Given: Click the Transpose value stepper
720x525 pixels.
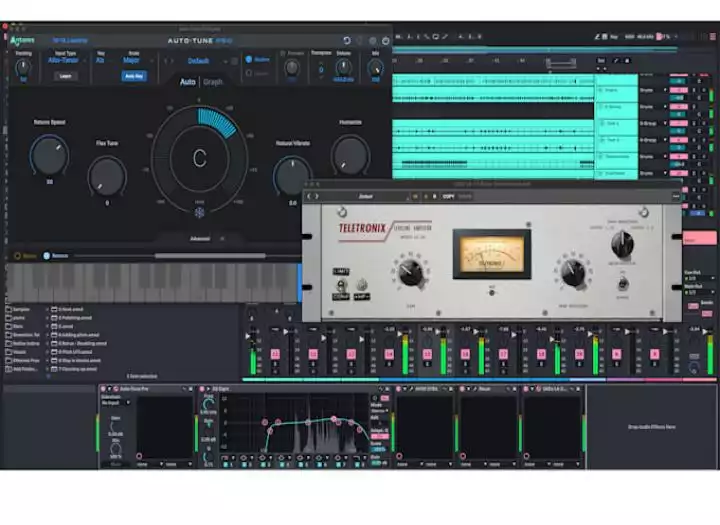Looking at the screenshot, I should (x=321, y=69).
